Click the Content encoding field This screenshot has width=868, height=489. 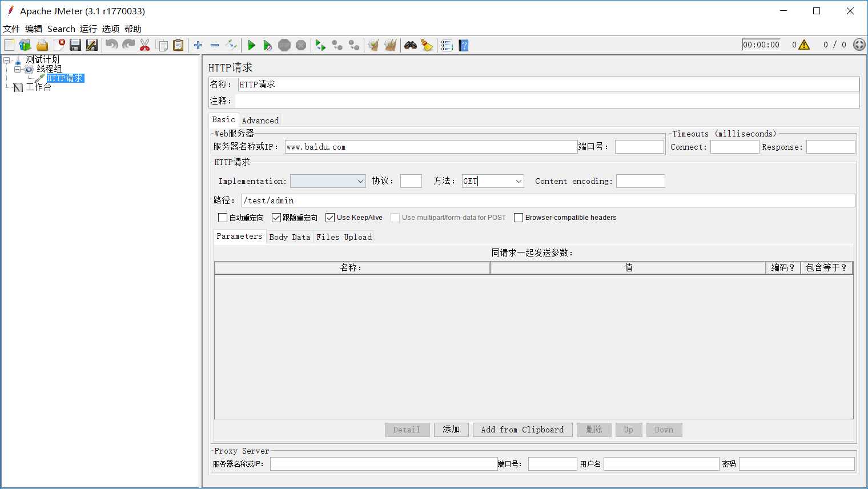(x=641, y=181)
